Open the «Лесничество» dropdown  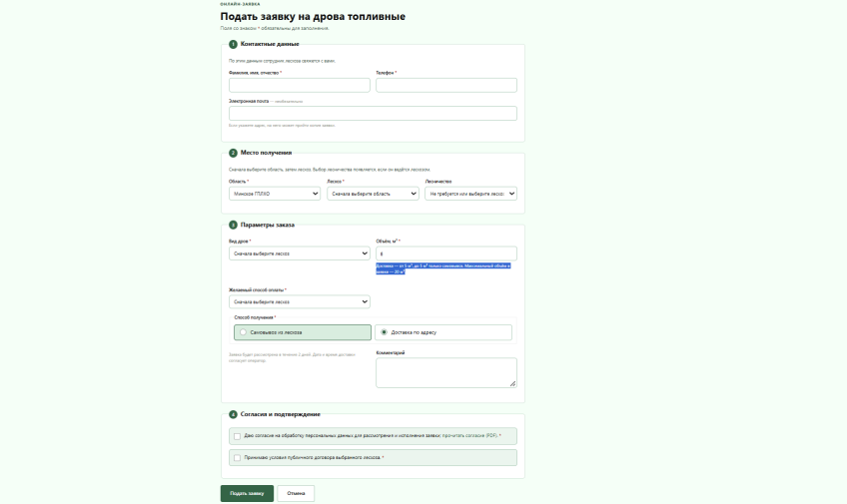[x=470, y=194]
